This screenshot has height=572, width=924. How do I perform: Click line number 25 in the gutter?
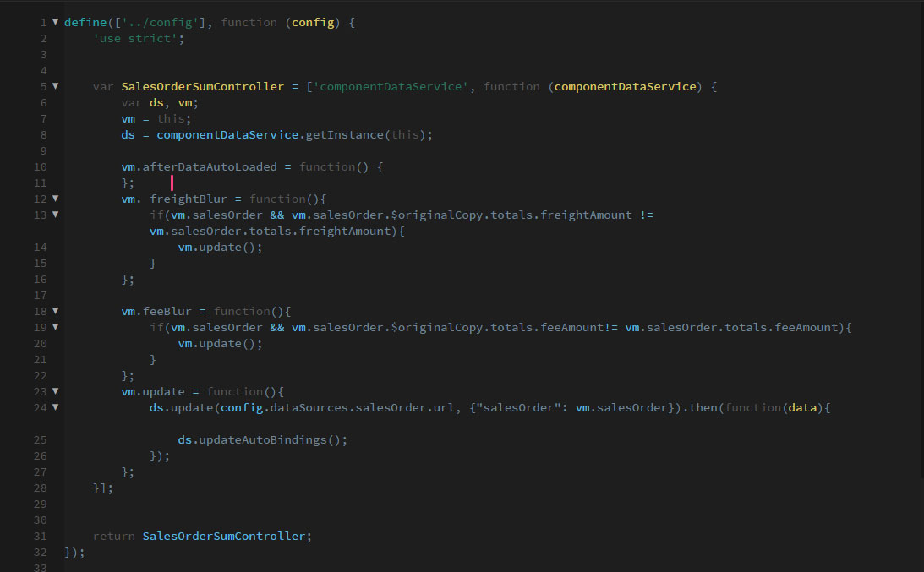pos(40,440)
